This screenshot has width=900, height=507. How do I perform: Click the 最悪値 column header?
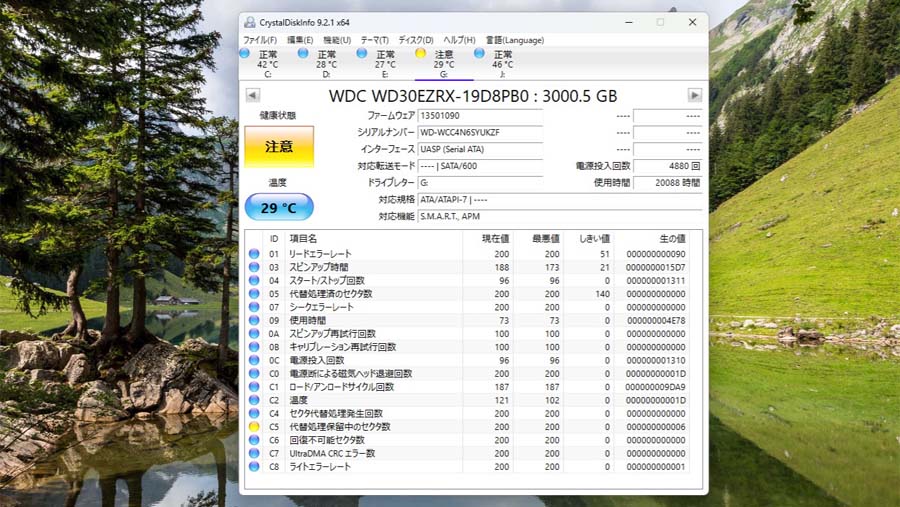tap(546, 238)
